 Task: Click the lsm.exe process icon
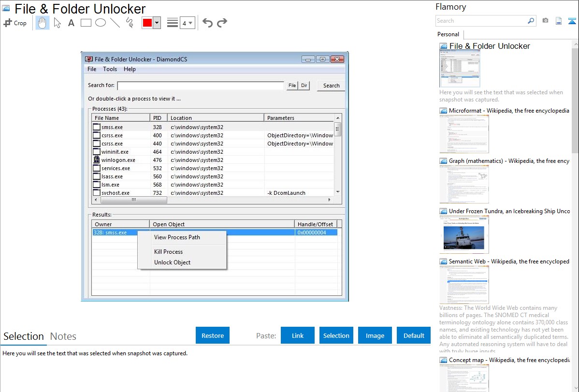(96, 184)
